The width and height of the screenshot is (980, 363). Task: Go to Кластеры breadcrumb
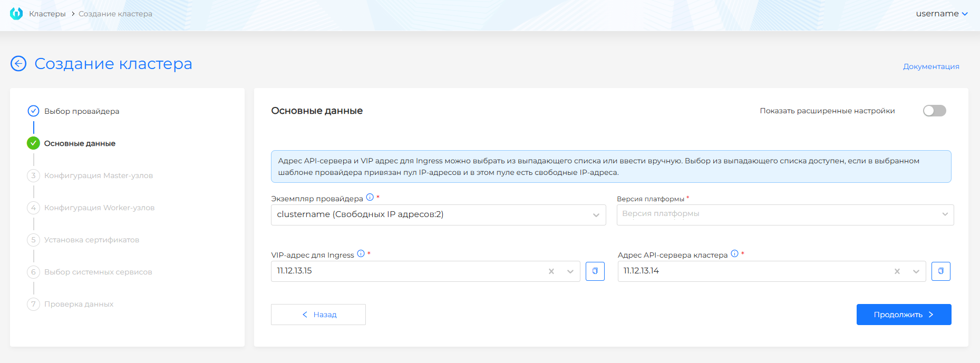(x=47, y=14)
